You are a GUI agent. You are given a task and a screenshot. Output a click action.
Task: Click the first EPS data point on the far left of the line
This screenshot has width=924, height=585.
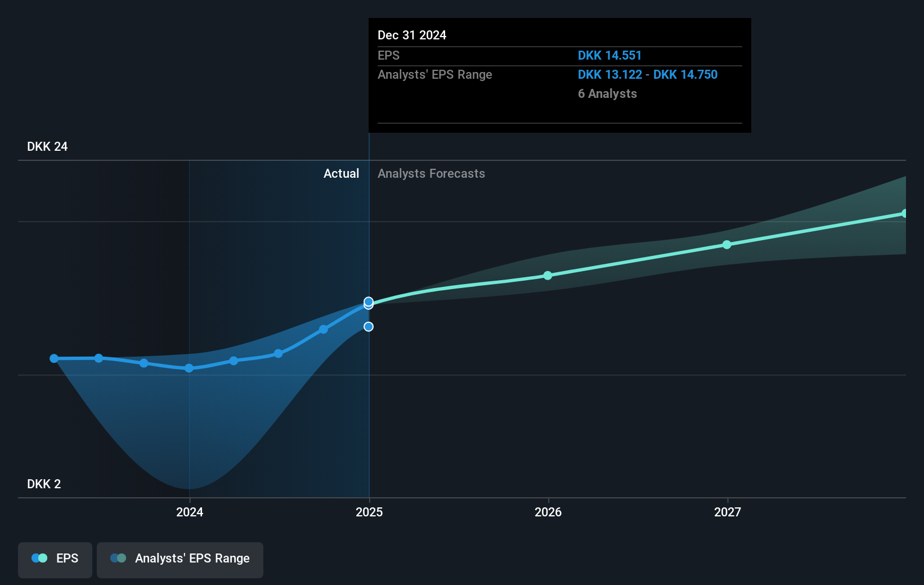tap(54, 358)
